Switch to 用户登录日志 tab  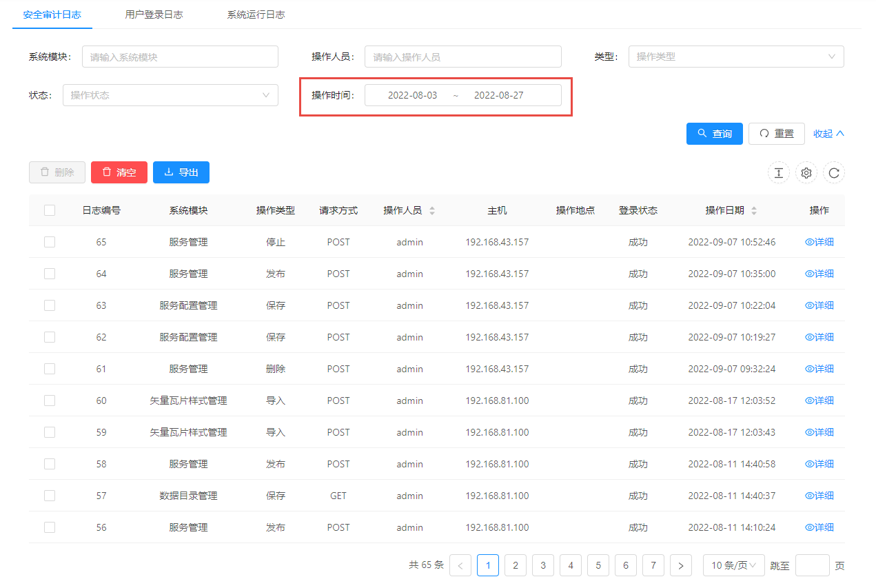pos(154,14)
